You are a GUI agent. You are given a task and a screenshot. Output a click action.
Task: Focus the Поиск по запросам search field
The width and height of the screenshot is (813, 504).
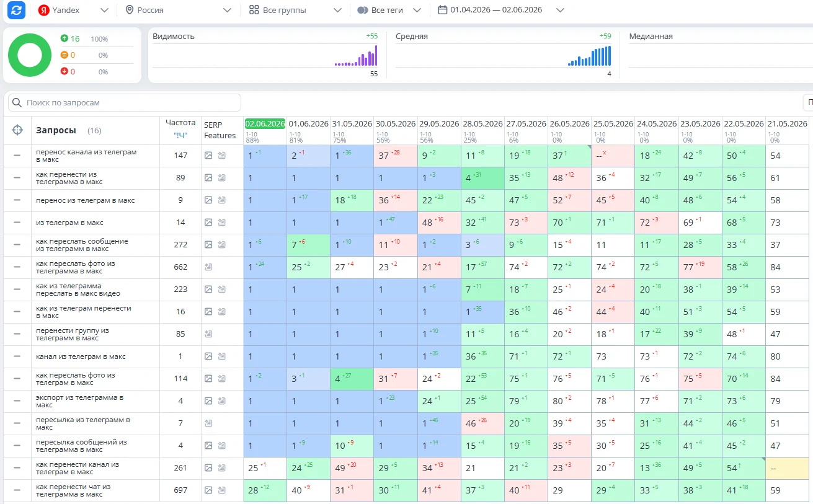(x=125, y=102)
